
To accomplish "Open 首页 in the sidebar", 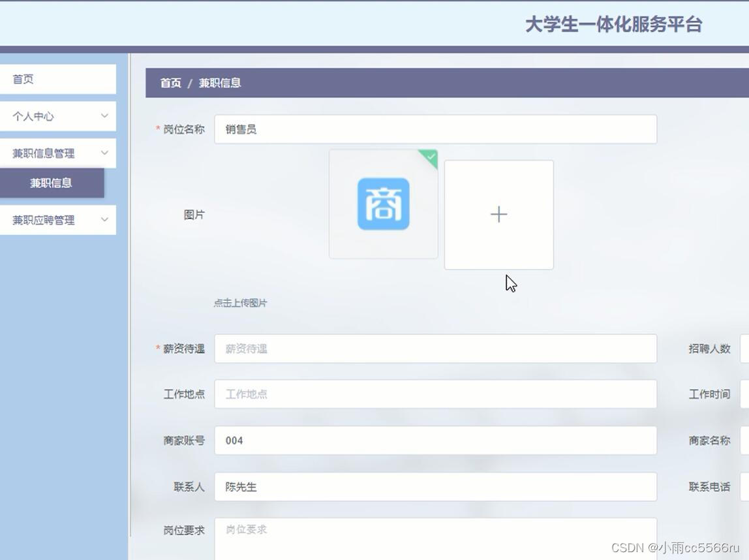I will pos(58,79).
